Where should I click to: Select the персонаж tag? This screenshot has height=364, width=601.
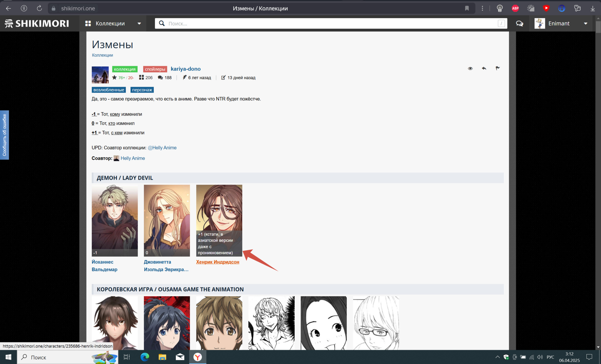tap(142, 90)
